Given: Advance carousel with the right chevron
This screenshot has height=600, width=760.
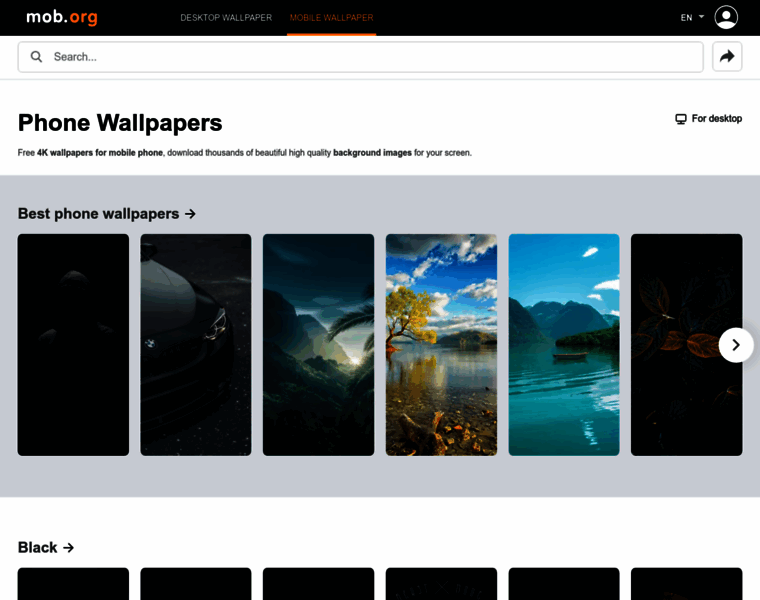Looking at the screenshot, I should [736, 345].
